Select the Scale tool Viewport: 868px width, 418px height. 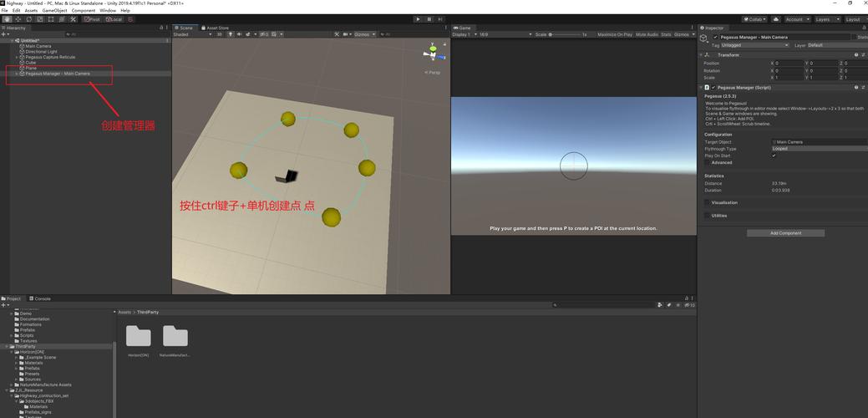pyautogui.click(x=40, y=19)
